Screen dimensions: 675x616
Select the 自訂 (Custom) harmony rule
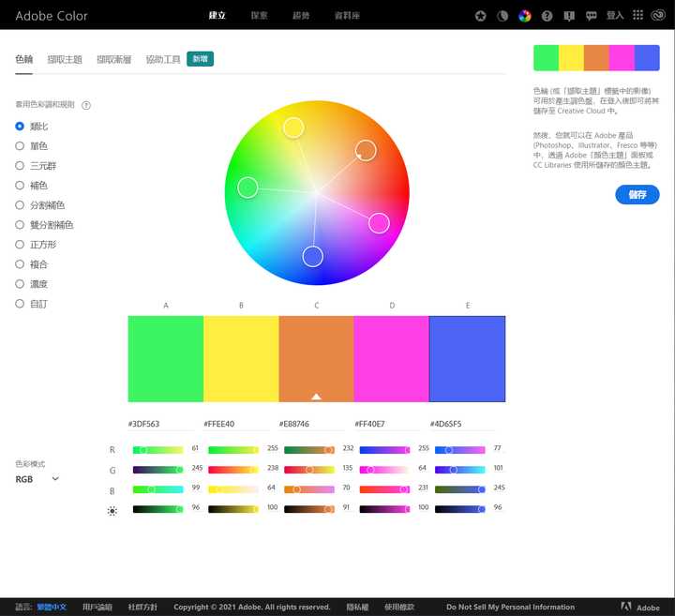pos(32,304)
